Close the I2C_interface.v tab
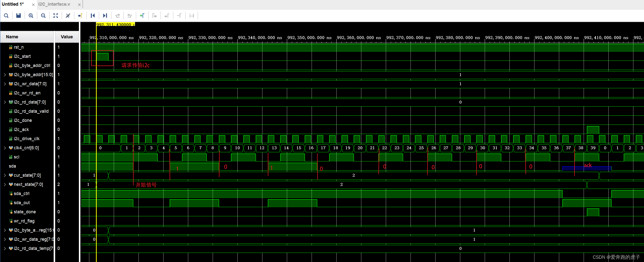644x262 pixels. click(79, 4)
